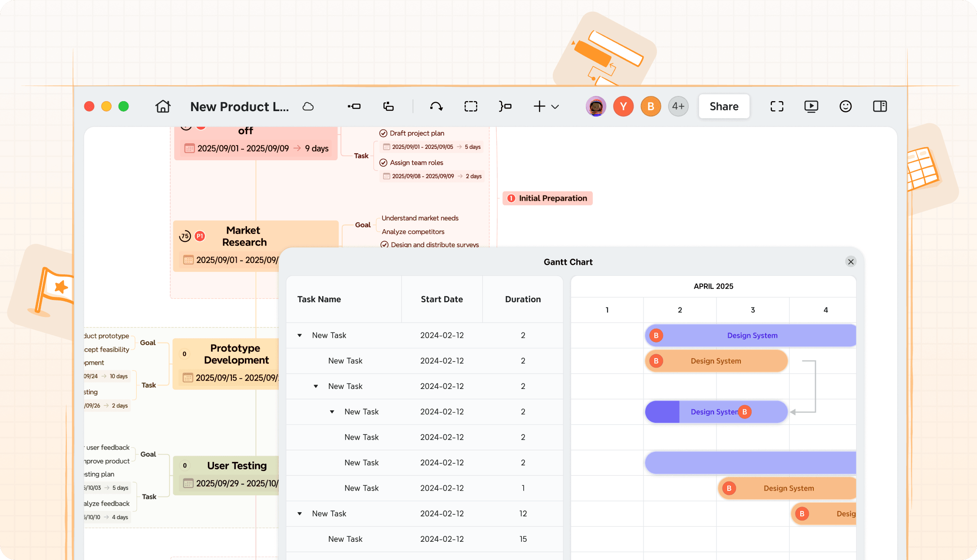Click the Undo arrow icon
977x560 pixels.
(436, 106)
